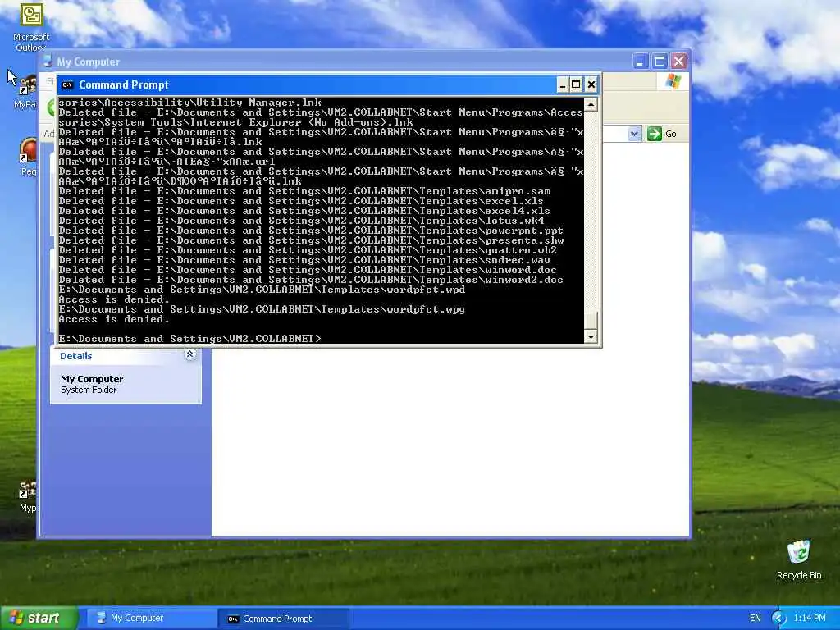Click the EN language indicator in taskbar
Screen dimensions: 840x630
point(756,619)
